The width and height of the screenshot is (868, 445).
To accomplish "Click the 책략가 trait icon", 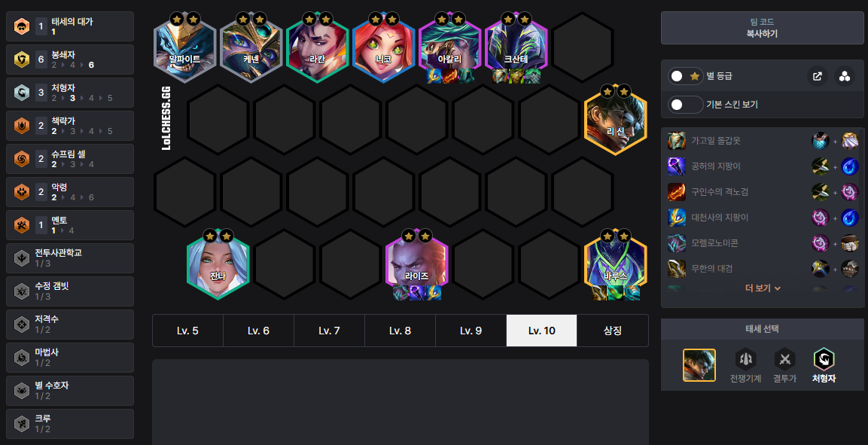I will click(22, 126).
